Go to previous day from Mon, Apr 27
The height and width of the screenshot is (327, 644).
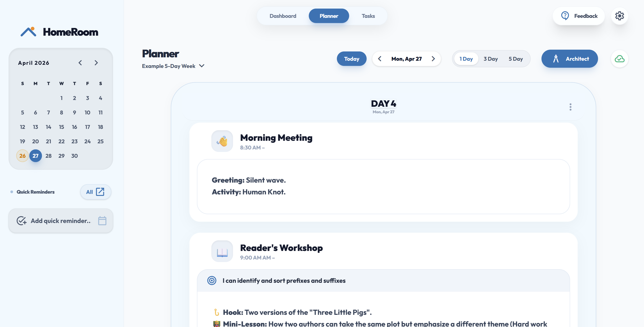(x=380, y=59)
